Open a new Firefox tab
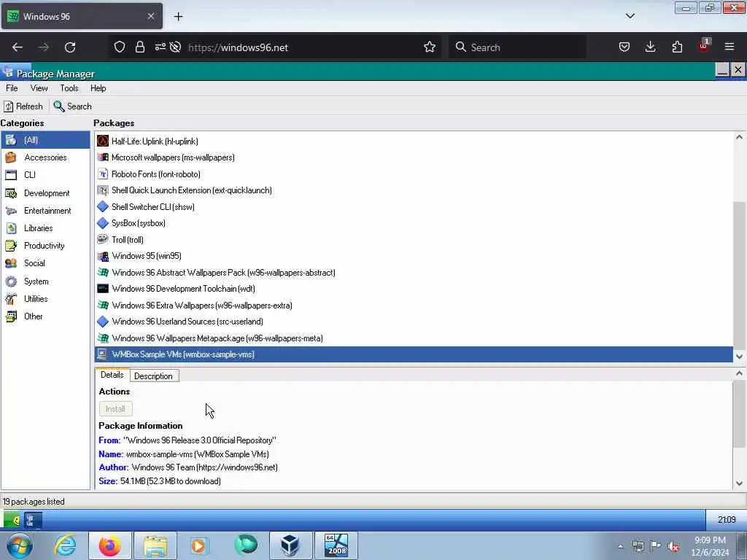747x560 pixels. pos(178,17)
